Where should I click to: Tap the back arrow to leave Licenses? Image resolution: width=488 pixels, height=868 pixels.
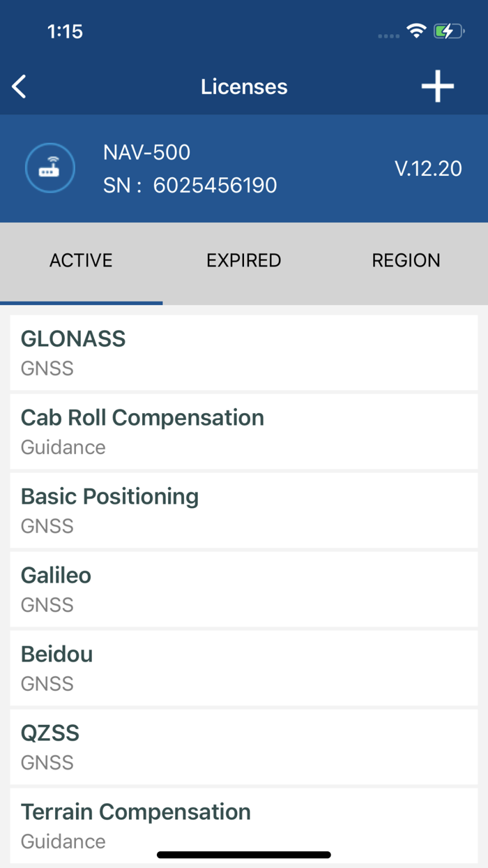17,86
